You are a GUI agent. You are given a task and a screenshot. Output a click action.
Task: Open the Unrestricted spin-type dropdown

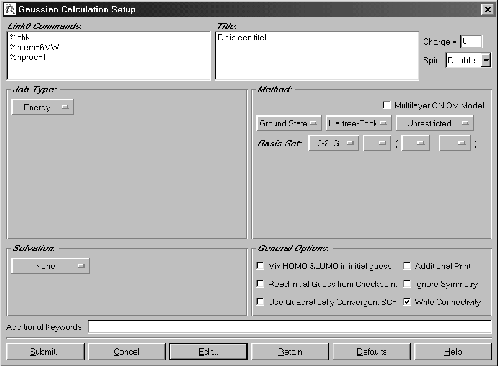click(434, 123)
